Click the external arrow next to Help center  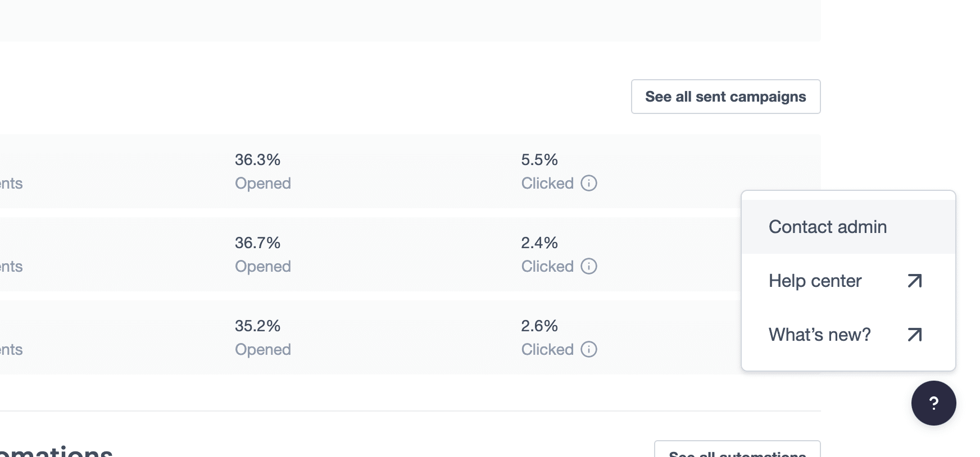(914, 281)
